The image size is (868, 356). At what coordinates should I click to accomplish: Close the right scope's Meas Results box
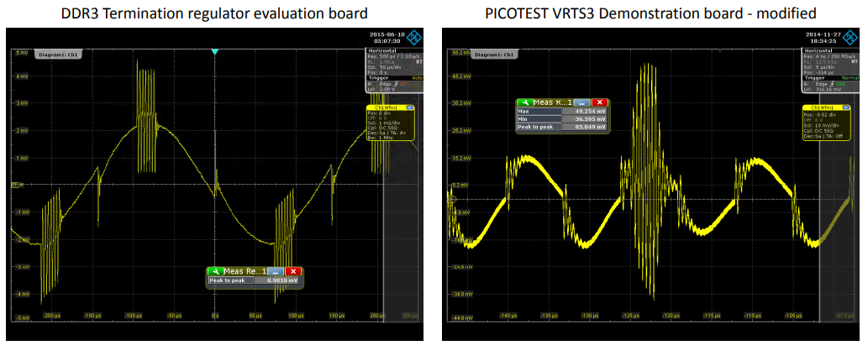click(x=600, y=102)
